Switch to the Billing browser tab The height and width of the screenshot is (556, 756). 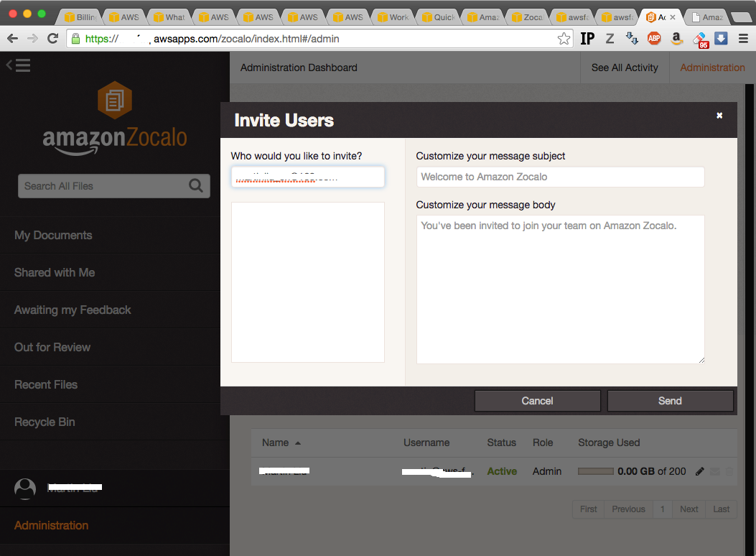[x=80, y=17]
